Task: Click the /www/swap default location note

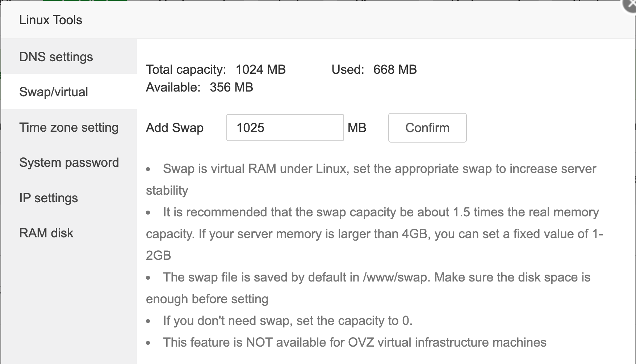Action: point(376,278)
